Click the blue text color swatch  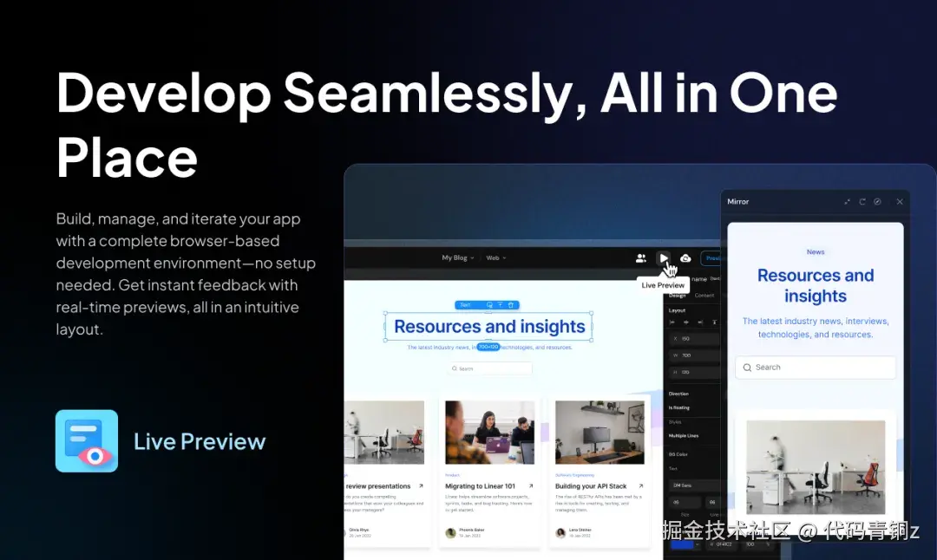coord(682,544)
